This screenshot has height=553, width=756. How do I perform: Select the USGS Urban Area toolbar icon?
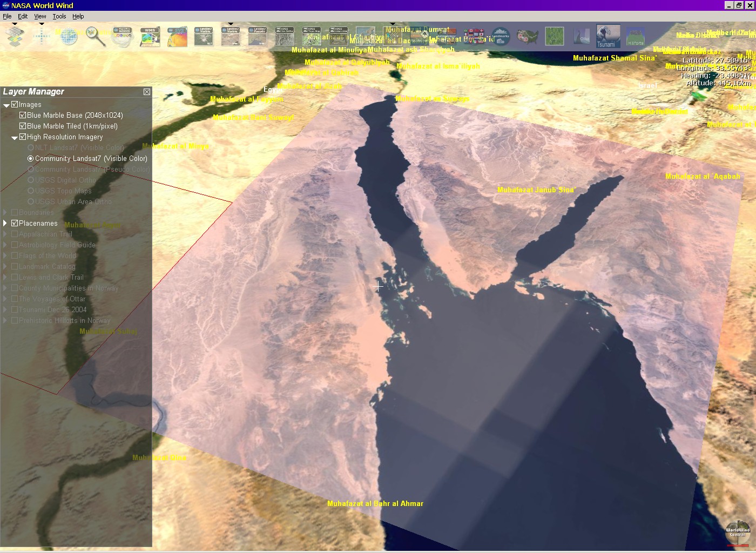(x=339, y=36)
